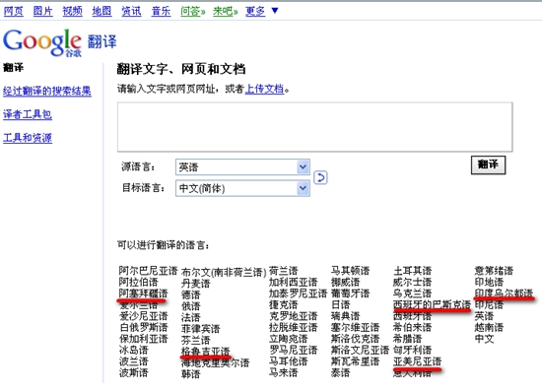The image size is (542, 392).
Task: Open the Google 翻译 logo
Action: coord(59,42)
